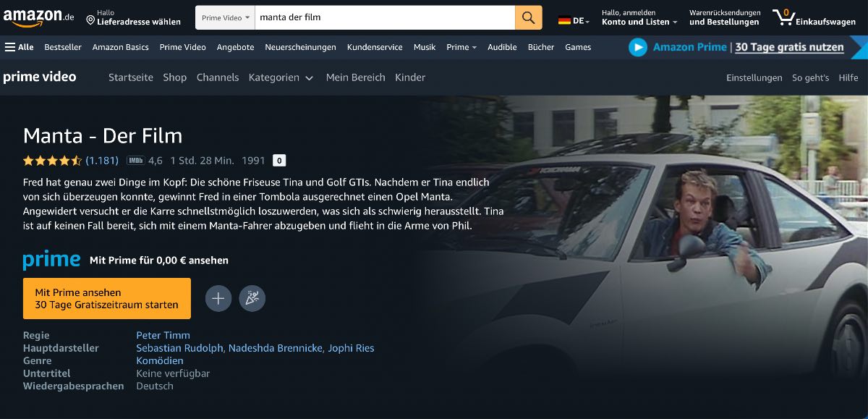Click the Keine verfügbar subtitle text
This screenshot has width=868, height=419.
[x=173, y=373]
